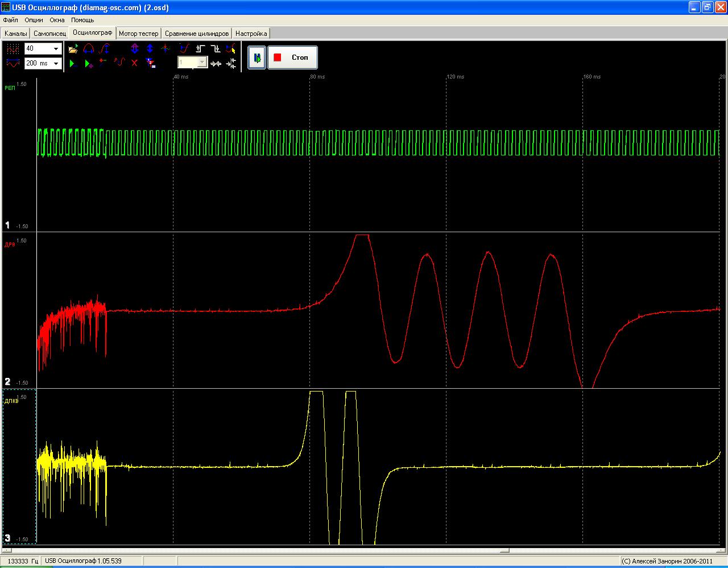Click the blue vertical double-arrow icon

coord(150,49)
